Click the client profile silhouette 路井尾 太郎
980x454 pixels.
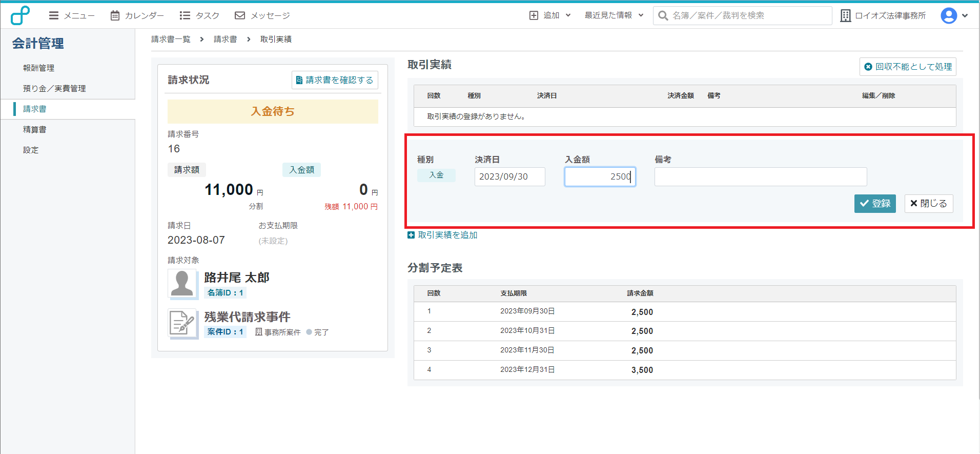coord(182,283)
